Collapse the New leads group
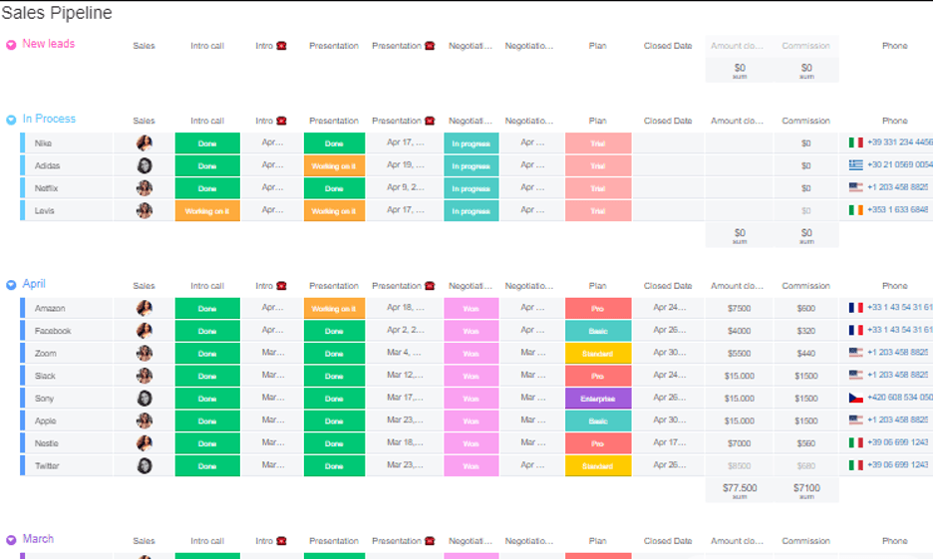This screenshot has width=933, height=560. 11,45
